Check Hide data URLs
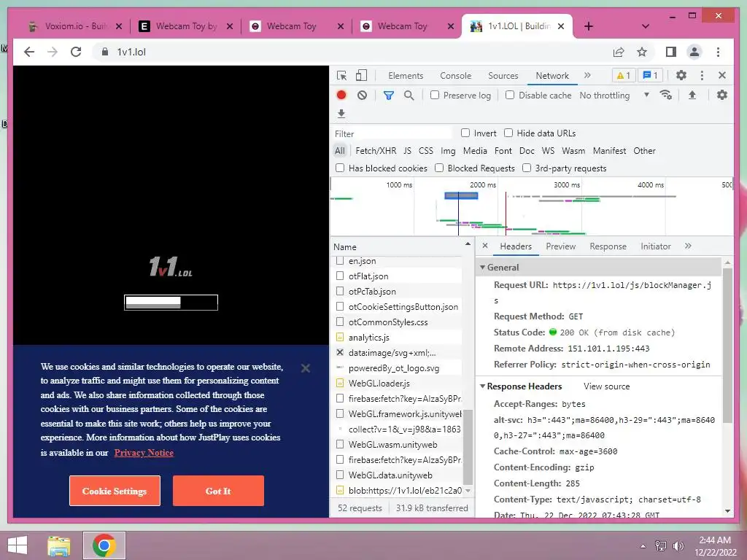747x560 pixels. pyautogui.click(x=508, y=133)
